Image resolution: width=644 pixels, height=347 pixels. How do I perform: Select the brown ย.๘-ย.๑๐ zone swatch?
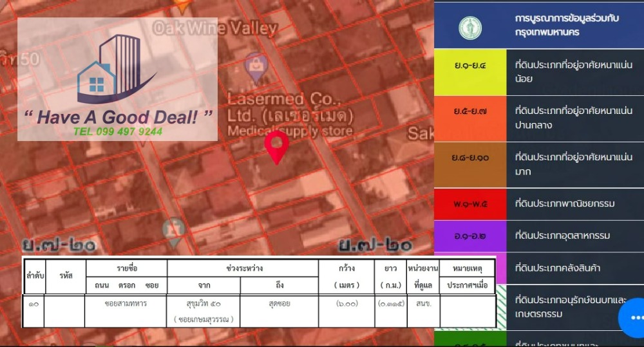pos(470,164)
